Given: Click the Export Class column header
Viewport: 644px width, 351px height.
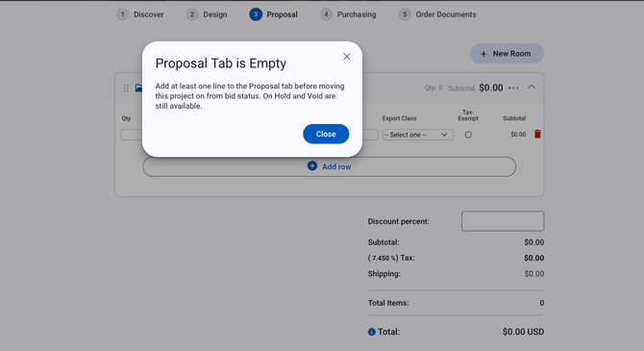Looking at the screenshot, I should [399, 118].
